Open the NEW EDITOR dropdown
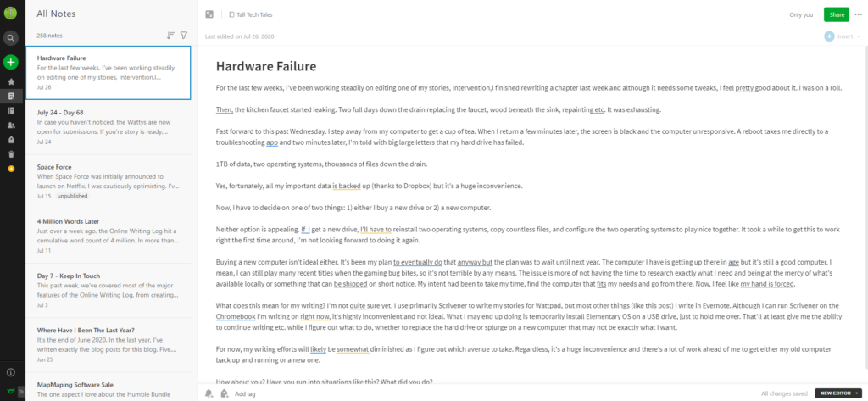This screenshot has width=868, height=401. [838, 393]
